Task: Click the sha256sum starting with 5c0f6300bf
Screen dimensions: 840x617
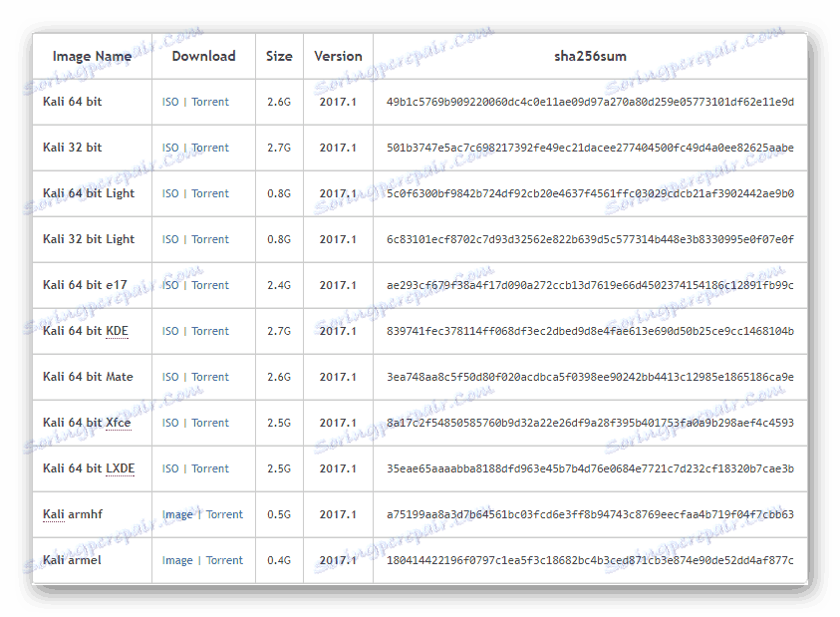Action: click(590, 193)
